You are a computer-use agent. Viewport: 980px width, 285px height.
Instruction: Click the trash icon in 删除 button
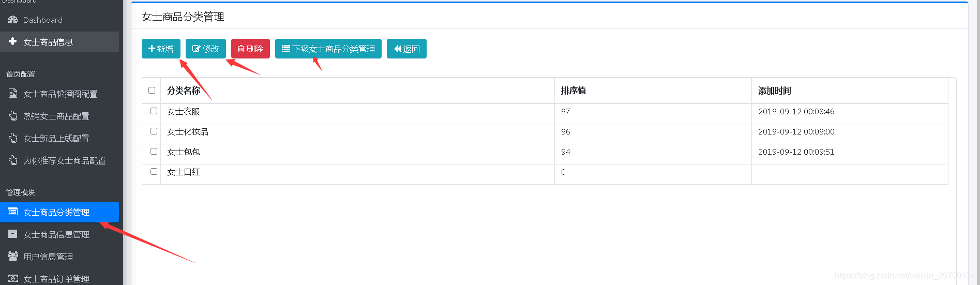click(x=241, y=49)
